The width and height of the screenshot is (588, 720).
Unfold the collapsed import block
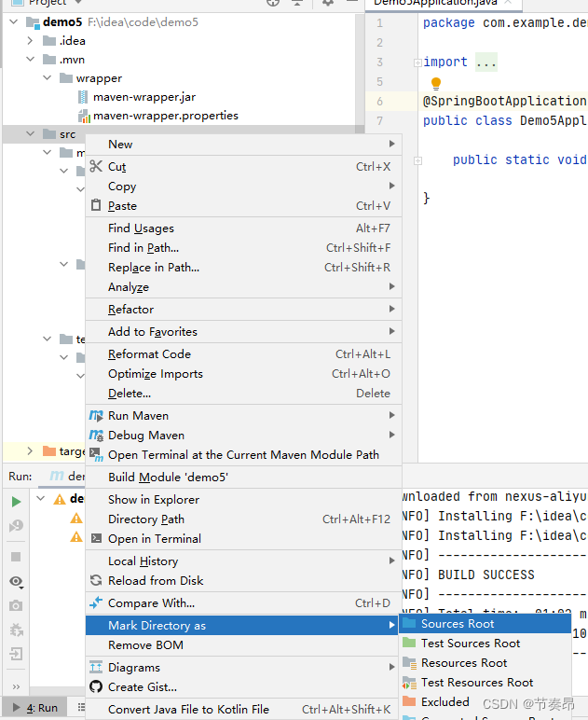point(417,62)
